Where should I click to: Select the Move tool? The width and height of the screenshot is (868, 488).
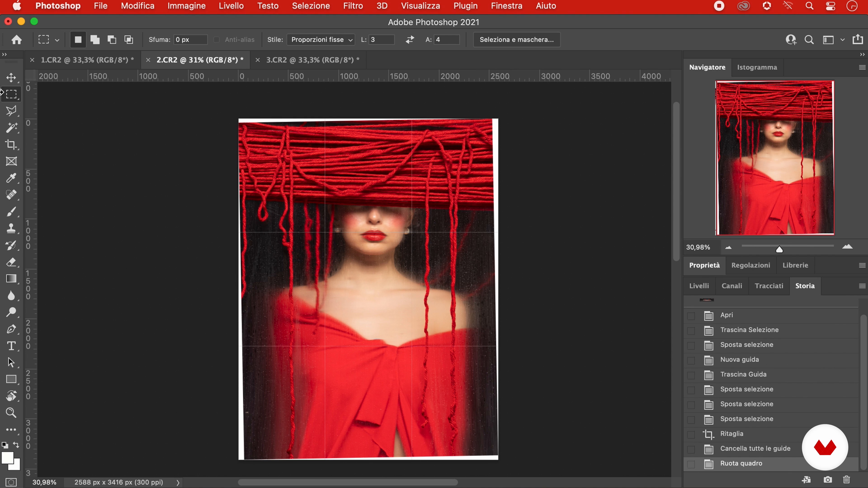pyautogui.click(x=11, y=77)
